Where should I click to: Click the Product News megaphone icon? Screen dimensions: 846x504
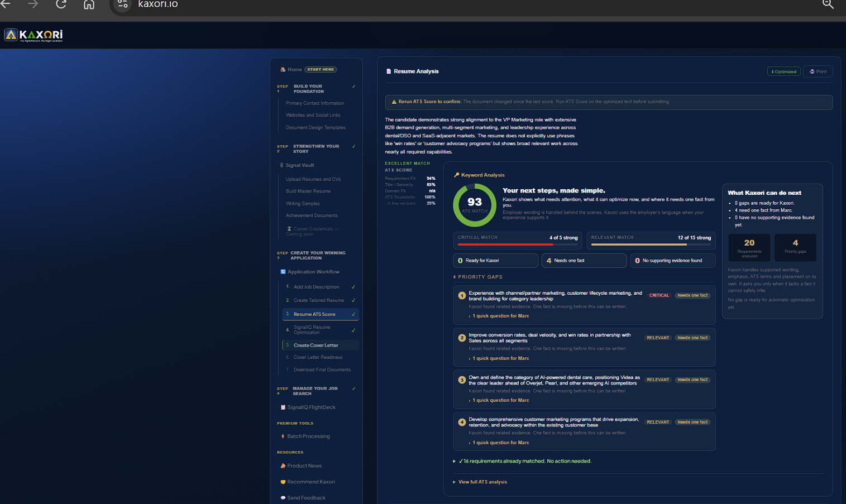283,466
